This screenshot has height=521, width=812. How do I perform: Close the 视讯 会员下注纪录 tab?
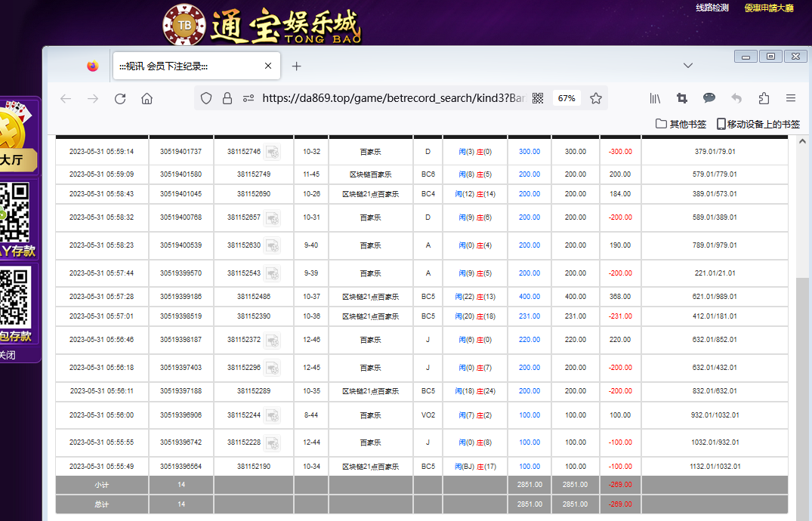(x=268, y=66)
